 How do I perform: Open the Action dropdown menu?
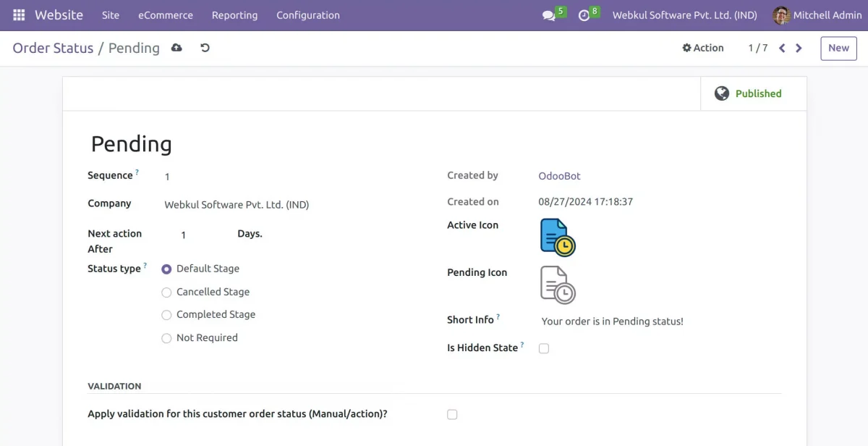(x=702, y=48)
